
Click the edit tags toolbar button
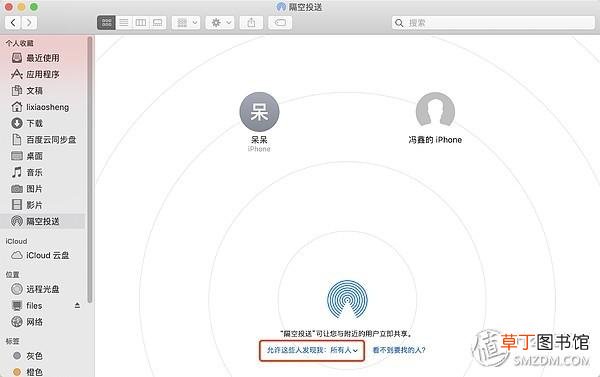[280, 23]
